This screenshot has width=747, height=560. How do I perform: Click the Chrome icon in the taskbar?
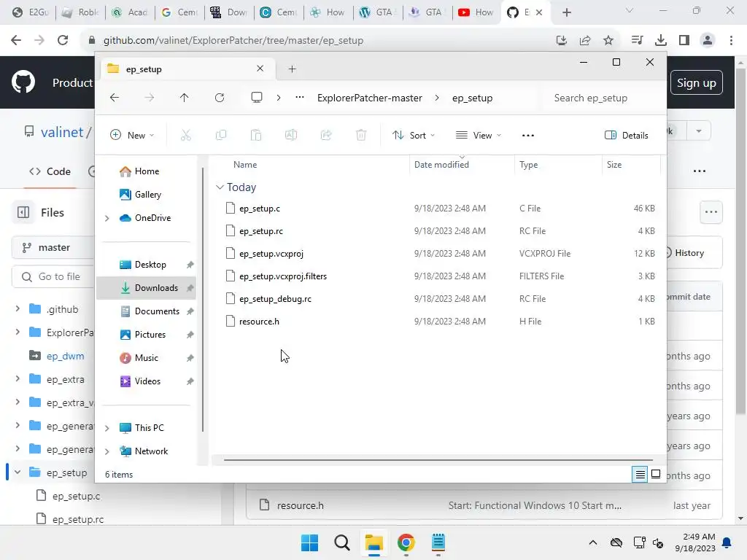pos(406,542)
